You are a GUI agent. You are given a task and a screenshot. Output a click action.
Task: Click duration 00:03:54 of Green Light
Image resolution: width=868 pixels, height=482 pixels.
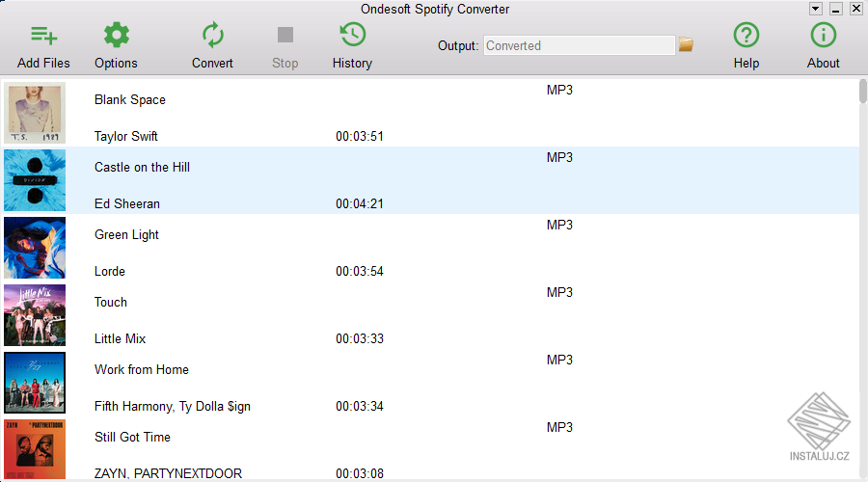click(x=360, y=271)
